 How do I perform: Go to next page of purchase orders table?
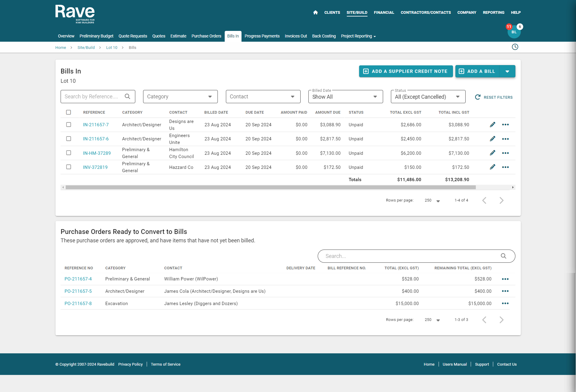coord(501,320)
